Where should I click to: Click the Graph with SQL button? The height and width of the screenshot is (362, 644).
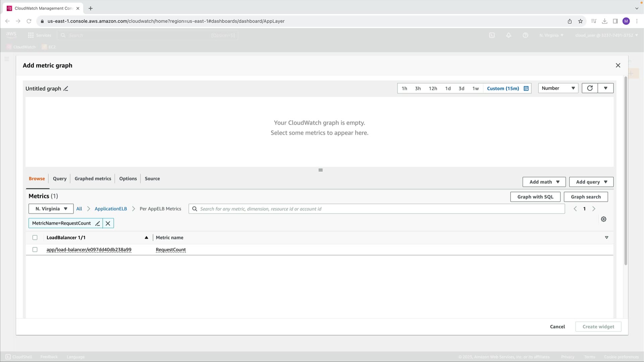point(535,197)
